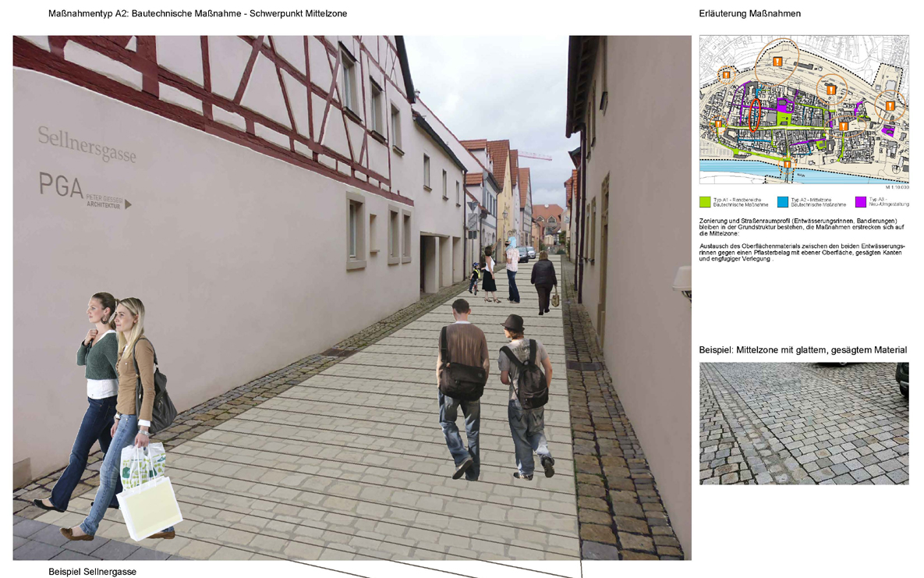Click the 'Beispiel Sellnergasse' caption

coord(92,572)
